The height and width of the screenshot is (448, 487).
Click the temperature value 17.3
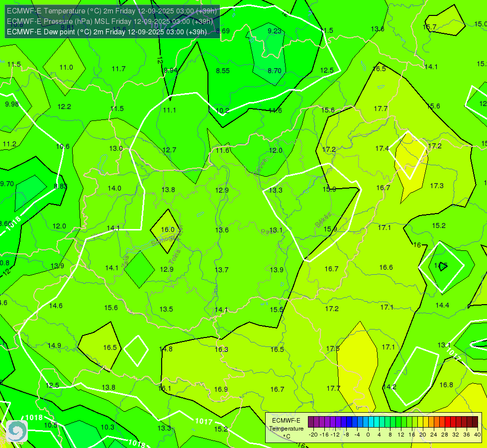coord(437,186)
